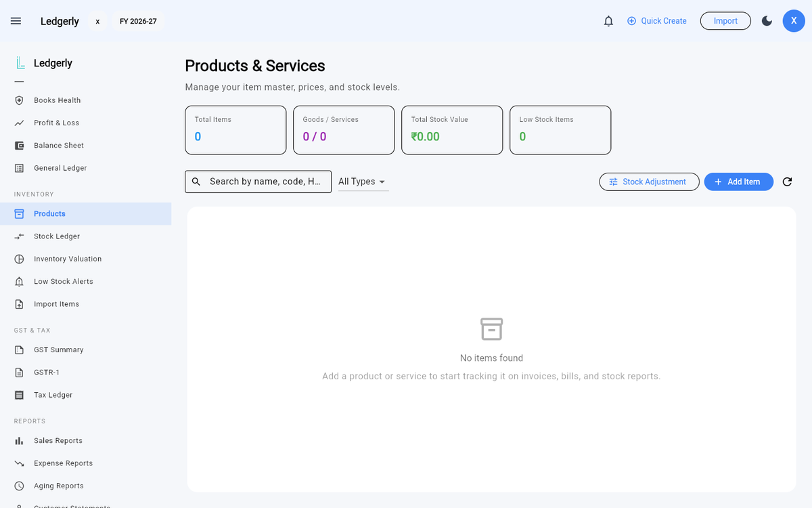Click the Aging Reports clock icon
The image size is (812, 508).
pyautogui.click(x=20, y=486)
